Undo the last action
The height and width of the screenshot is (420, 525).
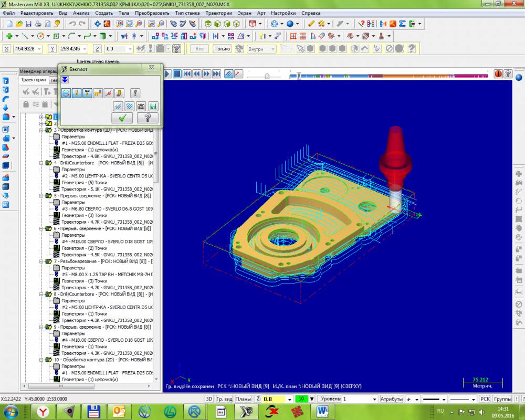72,24
